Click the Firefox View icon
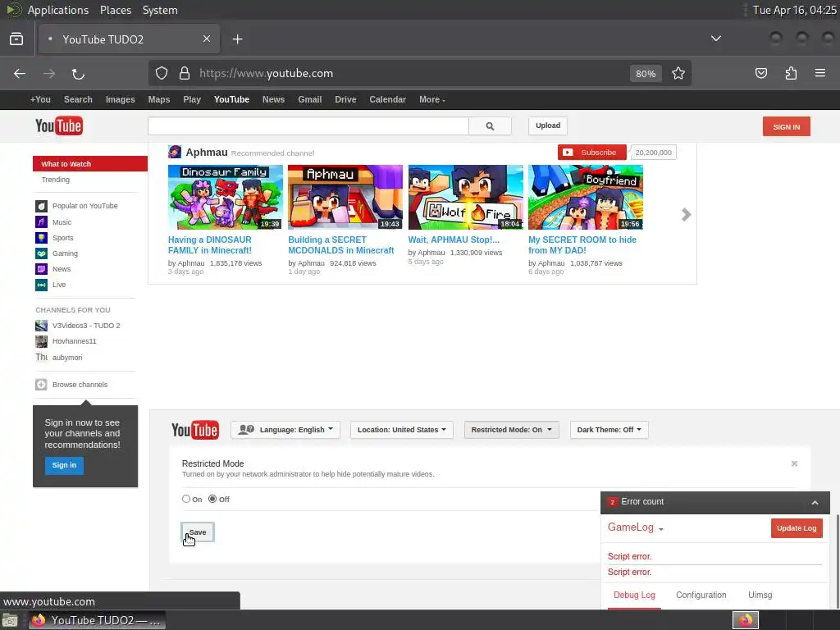Image resolution: width=840 pixels, height=630 pixels. pyautogui.click(x=16, y=39)
